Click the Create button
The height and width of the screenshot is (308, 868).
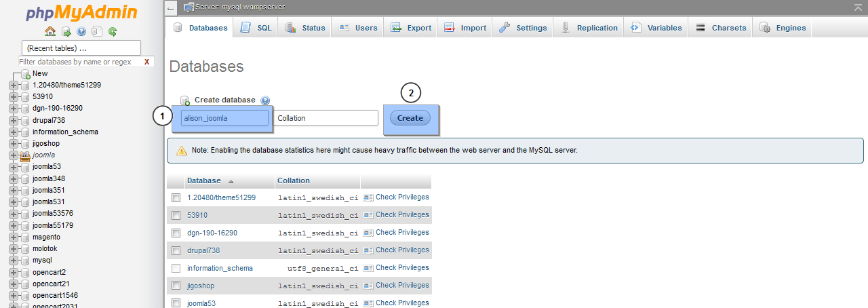410,118
